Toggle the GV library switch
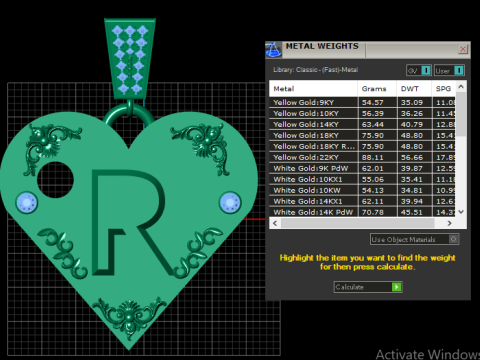Screen dimensions: 480x360 [x=419, y=70]
